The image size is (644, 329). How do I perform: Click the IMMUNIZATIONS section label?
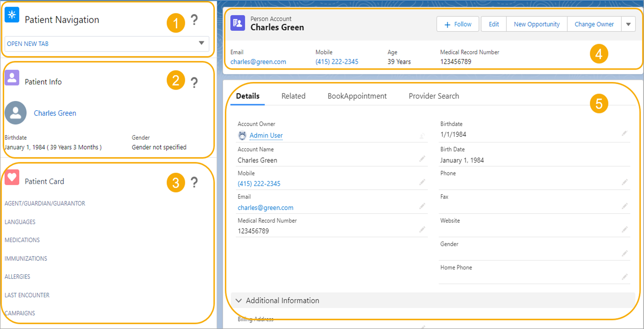26,258
